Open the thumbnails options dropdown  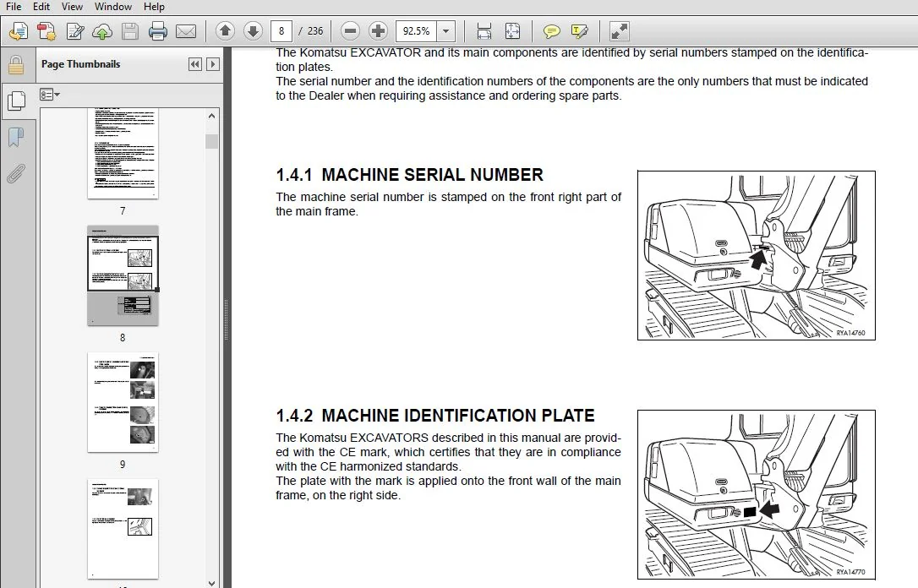[50, 94]
